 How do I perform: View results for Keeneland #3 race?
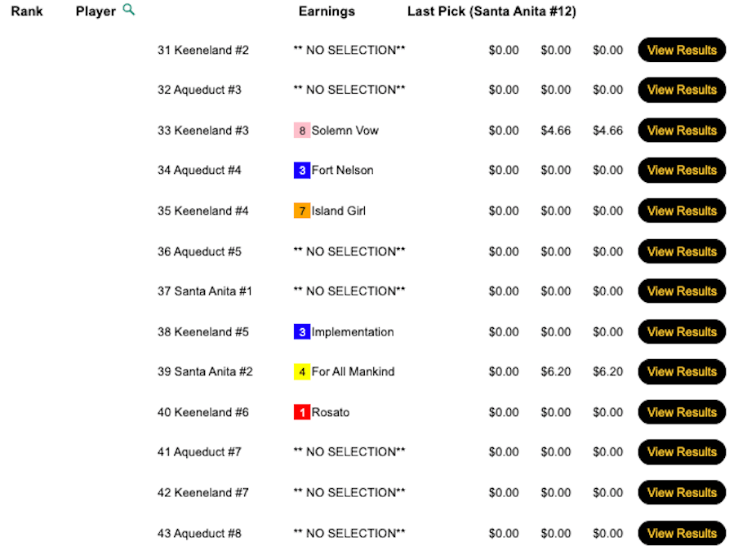point(682,131)
